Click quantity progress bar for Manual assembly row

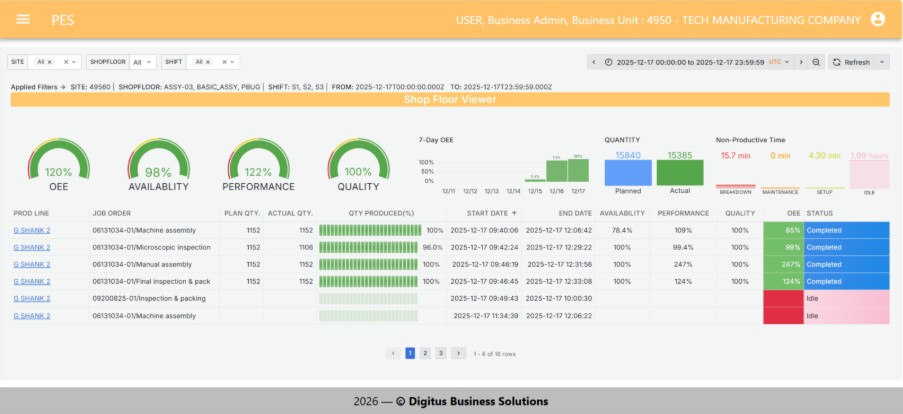(x=370, y=264)
